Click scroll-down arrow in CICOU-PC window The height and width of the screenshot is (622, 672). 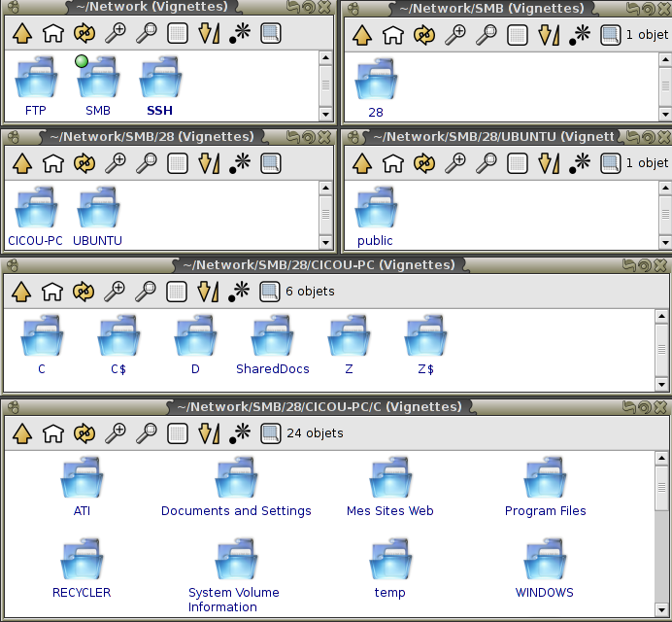(661, 384)
